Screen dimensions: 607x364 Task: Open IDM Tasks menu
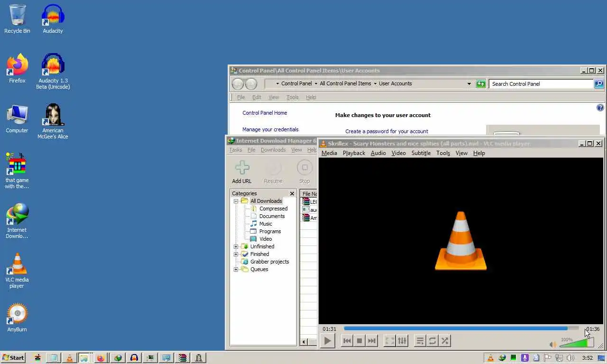(x=236, y=150)
